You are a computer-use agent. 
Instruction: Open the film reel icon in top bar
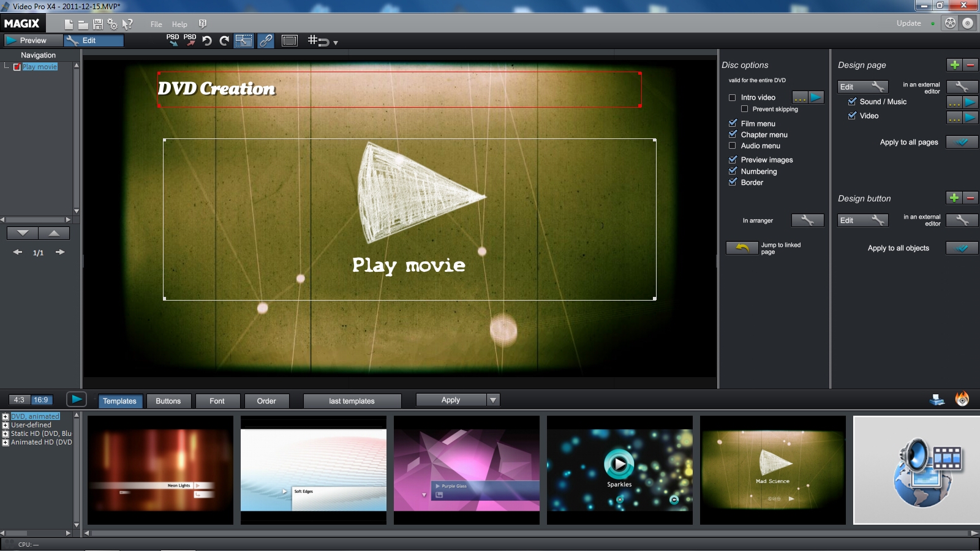(x=950, y=23)
